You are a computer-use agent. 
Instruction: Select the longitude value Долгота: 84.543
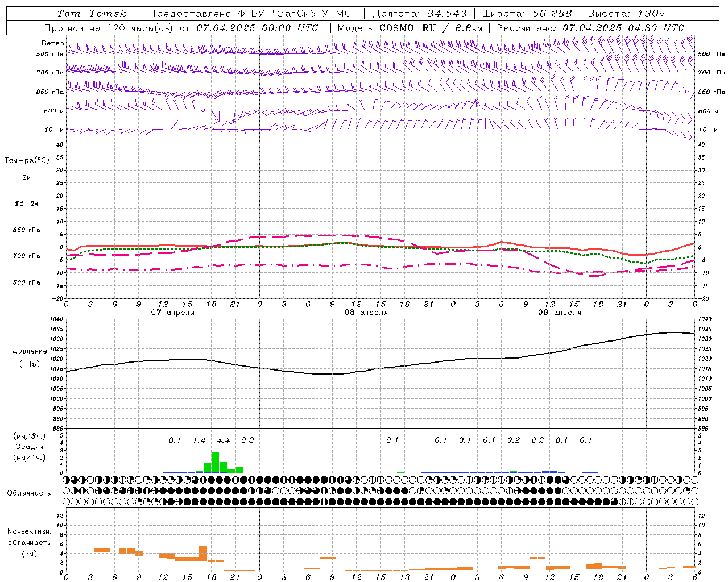419,14
